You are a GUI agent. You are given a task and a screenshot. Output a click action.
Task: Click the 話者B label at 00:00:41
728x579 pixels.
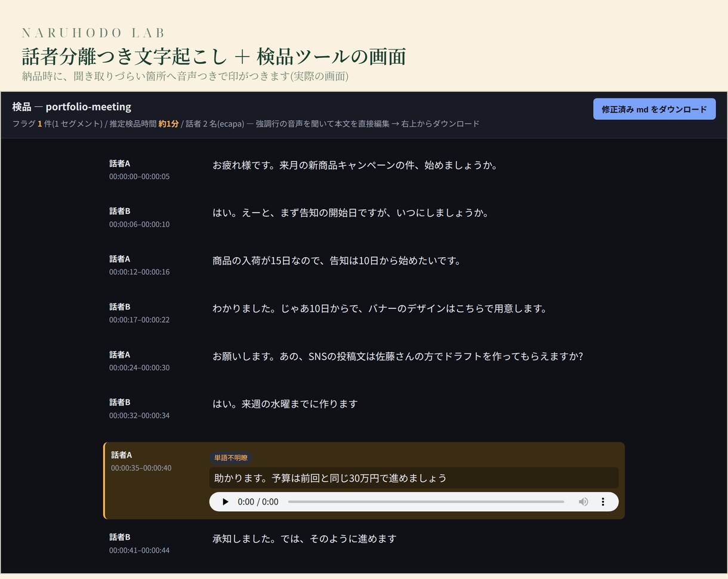[x=119, y=537]
